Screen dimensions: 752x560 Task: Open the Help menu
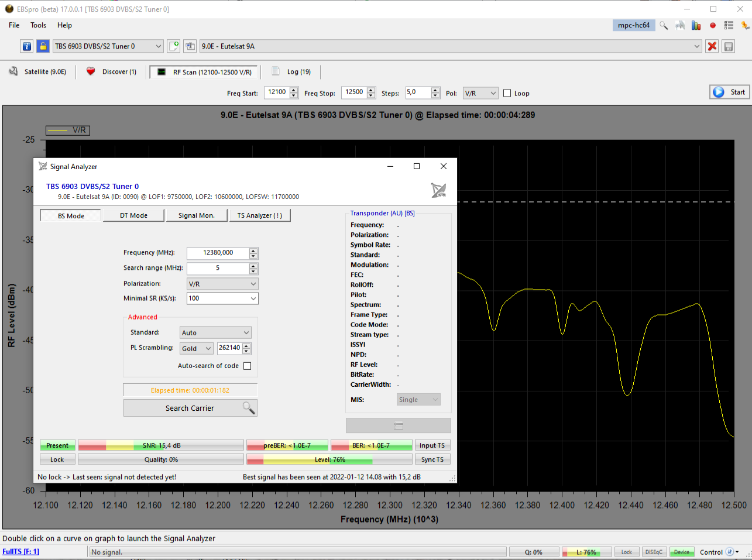click(x=64, y=25)
